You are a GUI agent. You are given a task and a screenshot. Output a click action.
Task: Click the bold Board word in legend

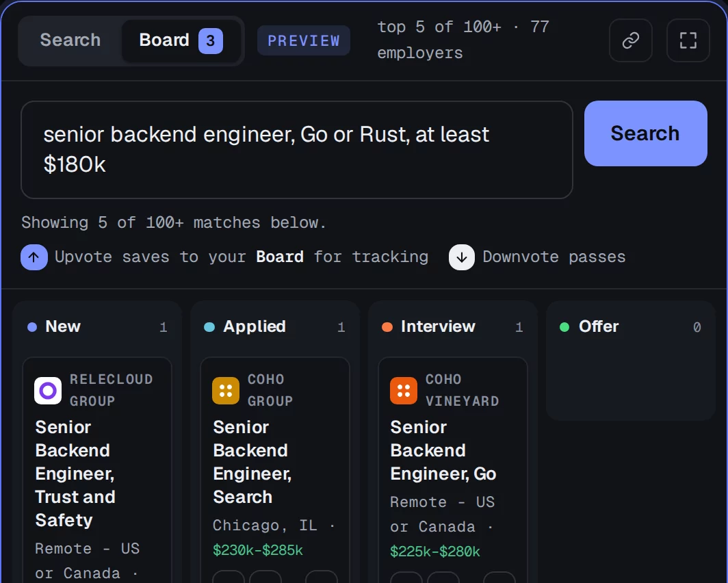pos(280,257)
